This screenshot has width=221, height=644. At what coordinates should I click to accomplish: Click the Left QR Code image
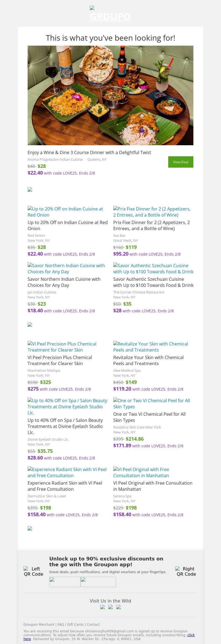tap(33, 571)
